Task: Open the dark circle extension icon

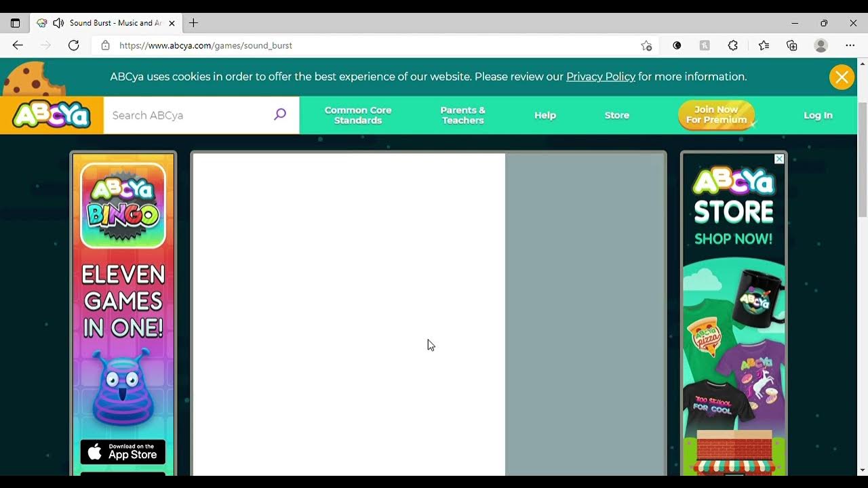Action: pos(677,45)
